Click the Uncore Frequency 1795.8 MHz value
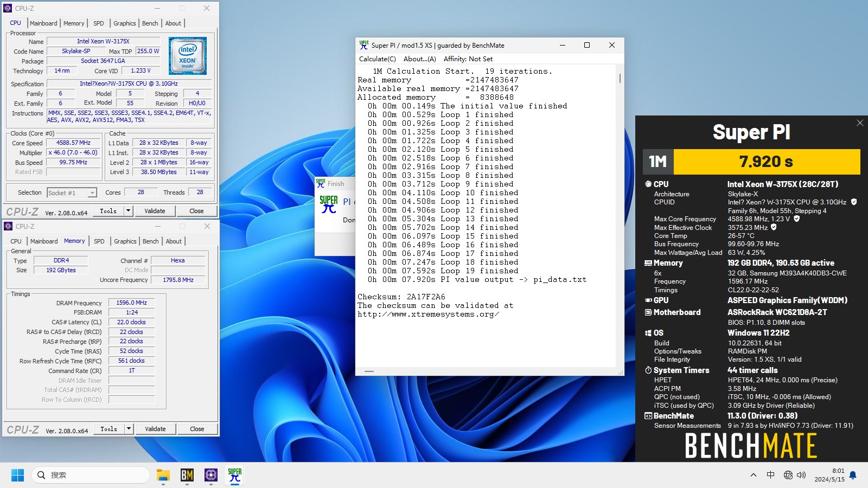The width and height of the screenshot is (868, 488). click(178, 280)
